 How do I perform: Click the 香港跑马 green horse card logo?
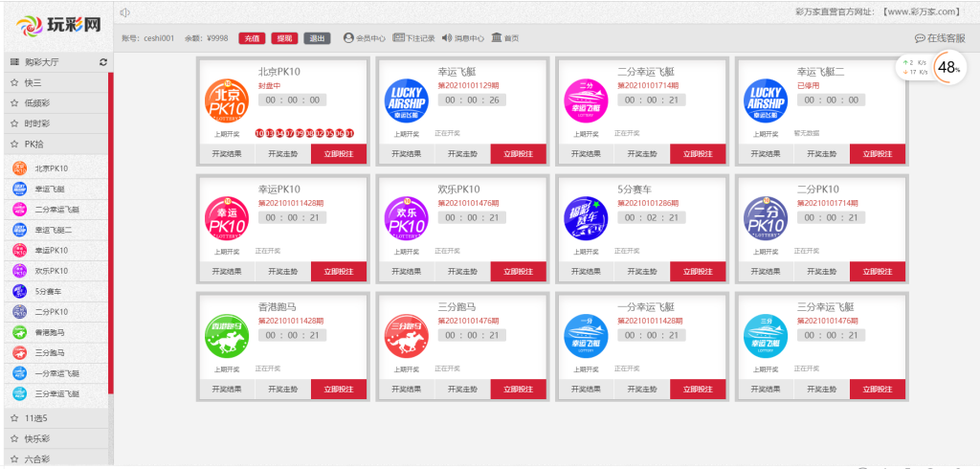coord(225,334)
